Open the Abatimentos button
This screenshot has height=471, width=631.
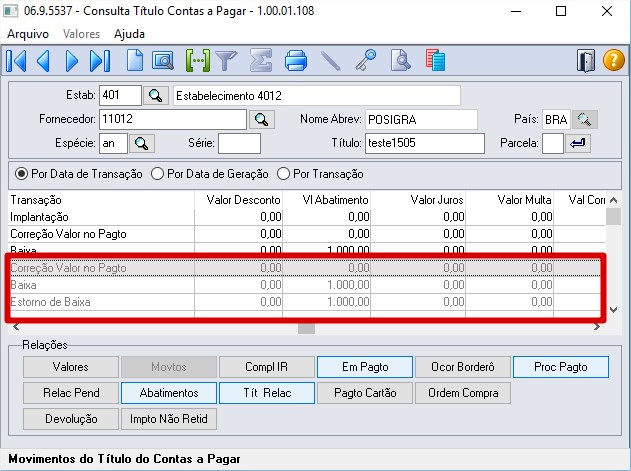pyautogui.click(x=169, y=393)
